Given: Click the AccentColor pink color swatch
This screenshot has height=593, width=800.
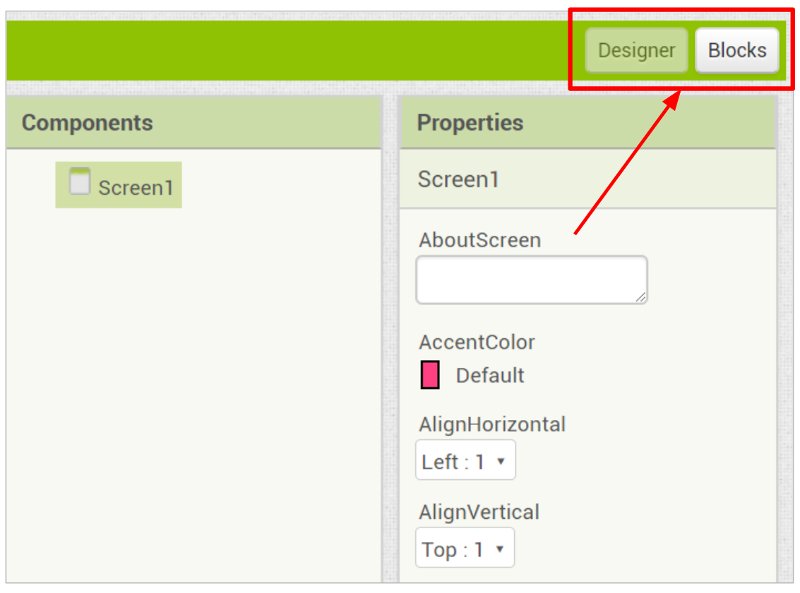Looking at the screenshot, I should [430, 375].
